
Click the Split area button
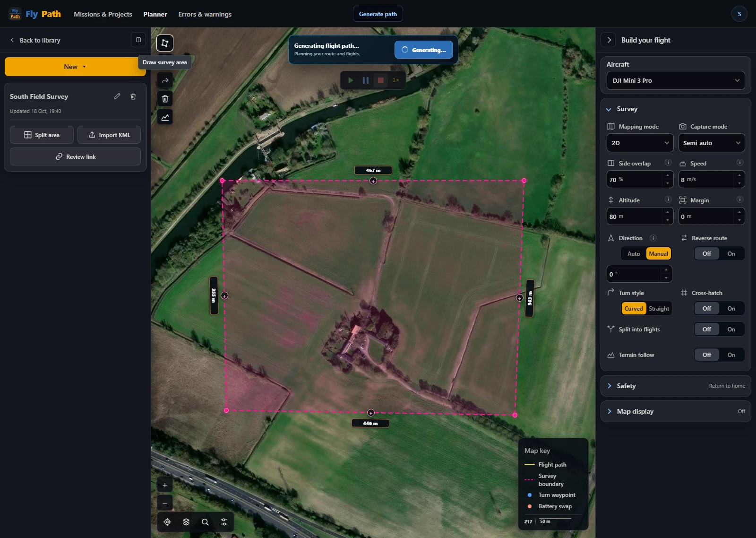[42, 135]
